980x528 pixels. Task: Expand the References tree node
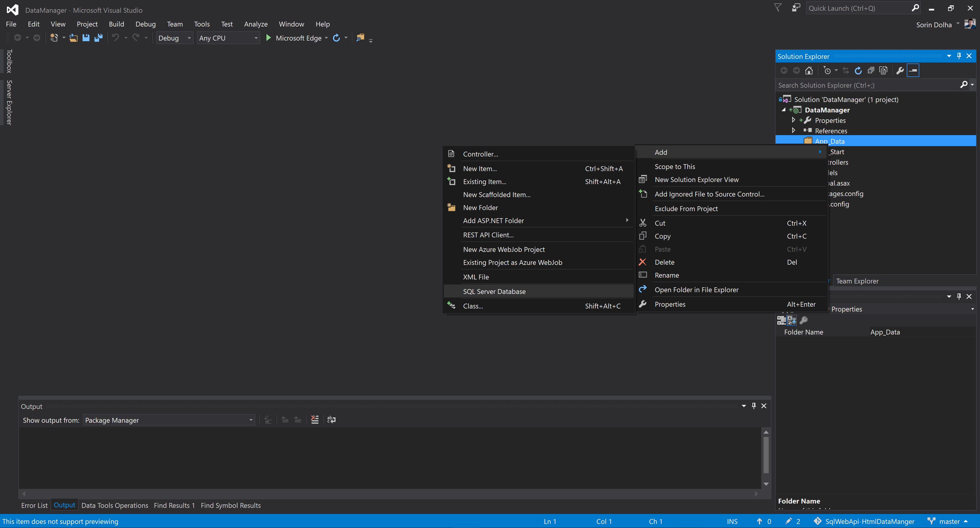coord(793,130)
